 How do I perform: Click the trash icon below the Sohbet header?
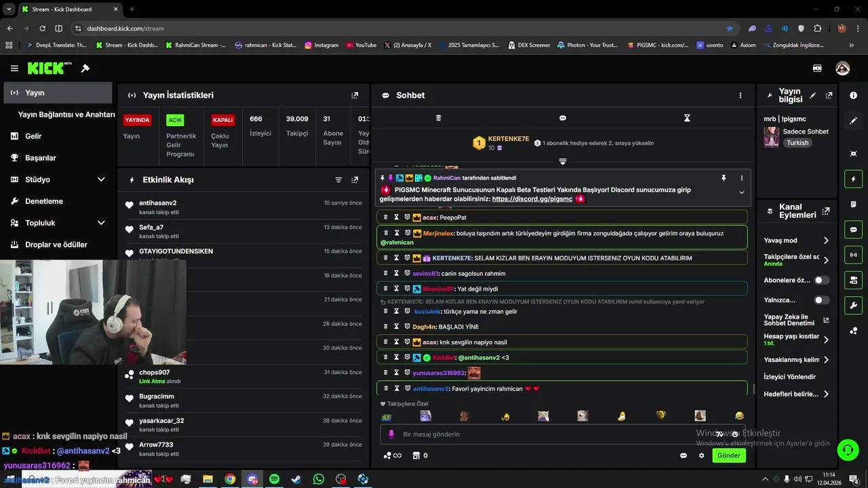tap(438, 118)
